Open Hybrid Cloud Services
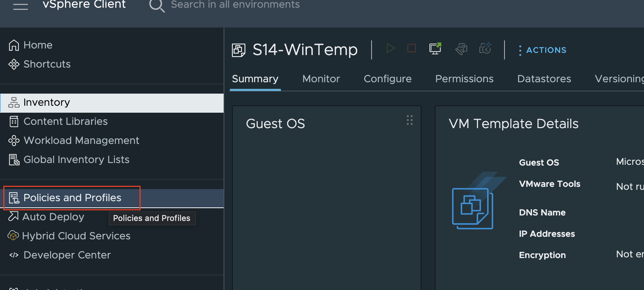The height and width of the screenshot is (290, 644). pos(76,236)
